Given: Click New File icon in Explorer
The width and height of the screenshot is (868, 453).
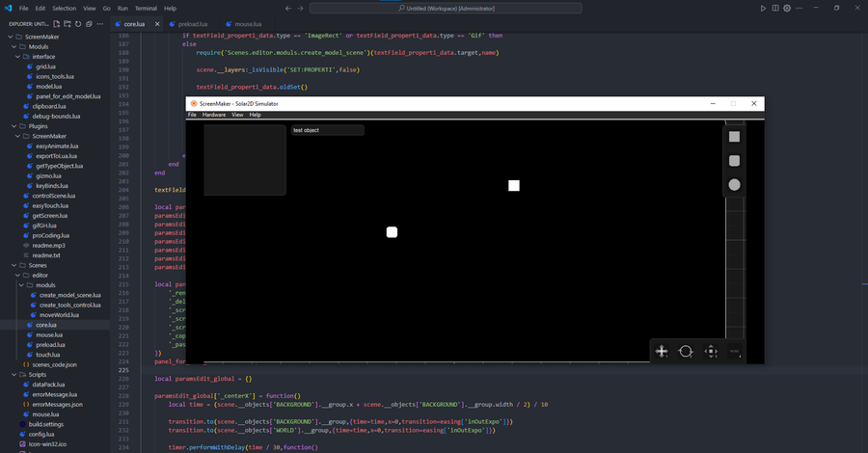Looking at the screenshot, I should pyautogui.click(x=57, y=24).
